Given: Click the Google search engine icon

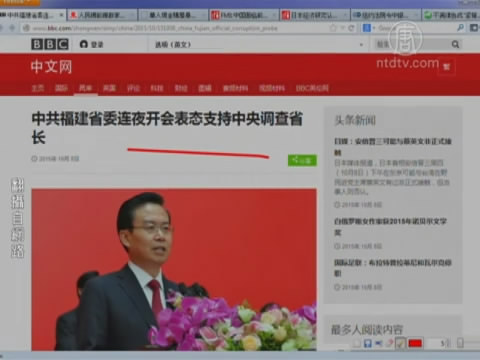Looking at the screenshot, I should click(367, 28).
